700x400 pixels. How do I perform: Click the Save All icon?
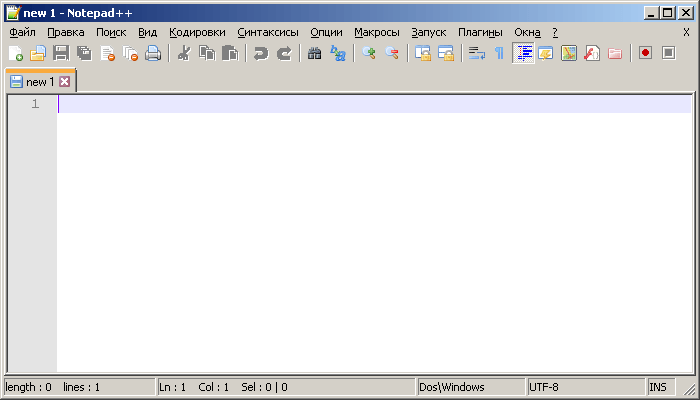point(84,53)
